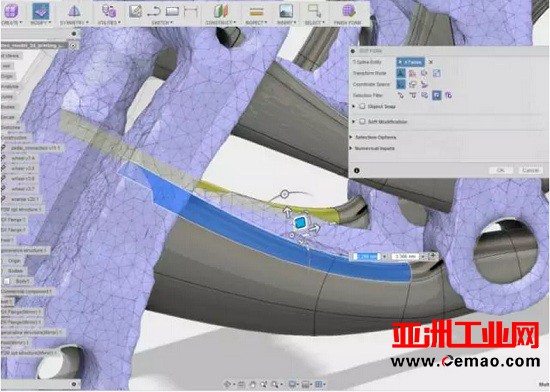Choose the multi transform mode icon
This screenshot has width=550, height=392.
(x=401, y=73)
